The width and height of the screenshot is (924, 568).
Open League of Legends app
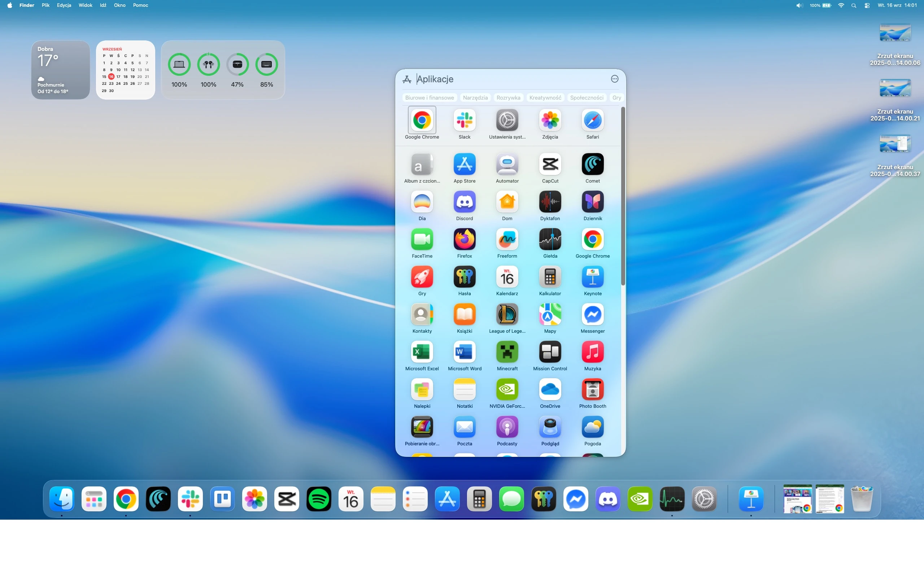[x=507, y=314]
